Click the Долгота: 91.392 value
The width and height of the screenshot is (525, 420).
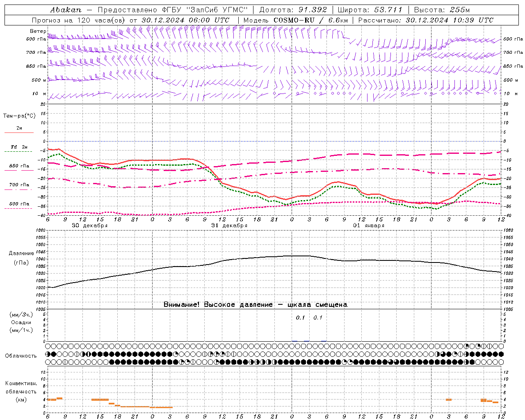pos(293,10)
